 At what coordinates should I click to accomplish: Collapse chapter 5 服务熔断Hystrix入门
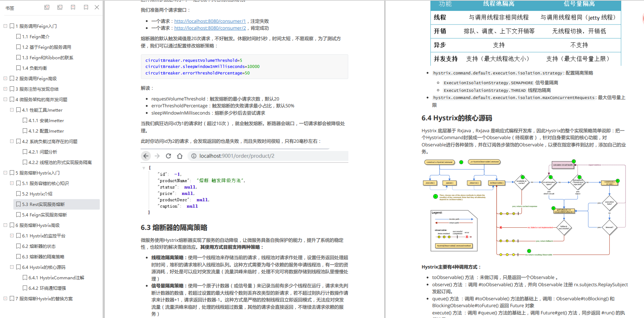click(5, 173)
